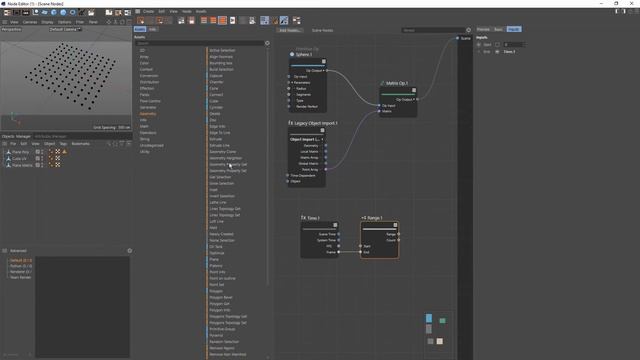
Task: Click the Geometry Property Get asset
Action: 228,164
